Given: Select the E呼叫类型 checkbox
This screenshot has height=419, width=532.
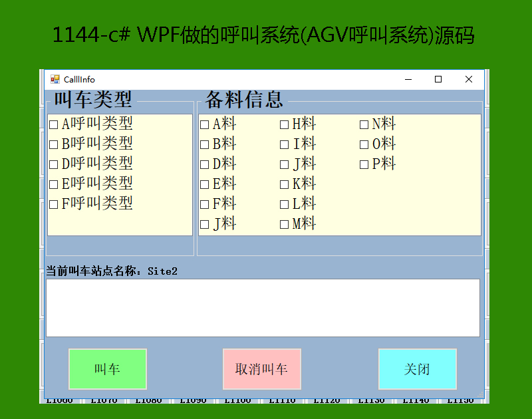Looking at the screenshot, I should click(54, 184).
